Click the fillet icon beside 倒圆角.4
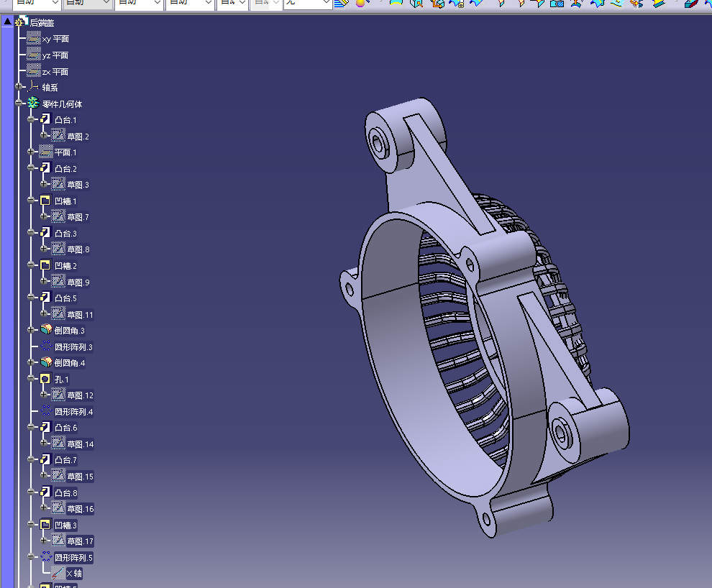The width and height of the screenshot is (712, 588). [46, 362]
